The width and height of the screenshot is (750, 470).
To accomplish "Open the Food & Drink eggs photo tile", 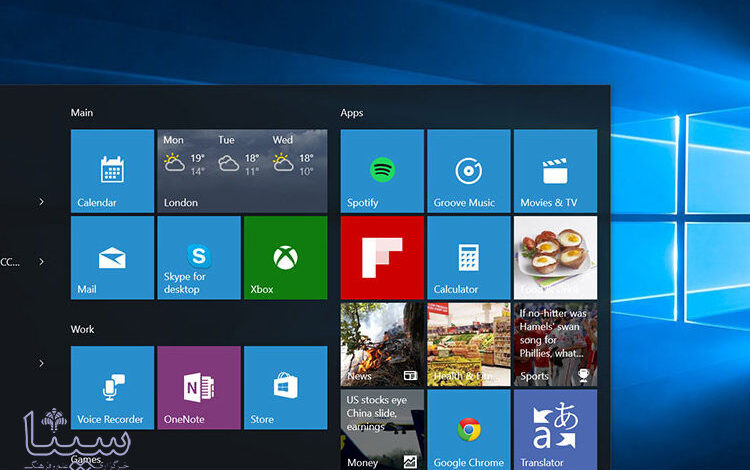I will (555, 258).
